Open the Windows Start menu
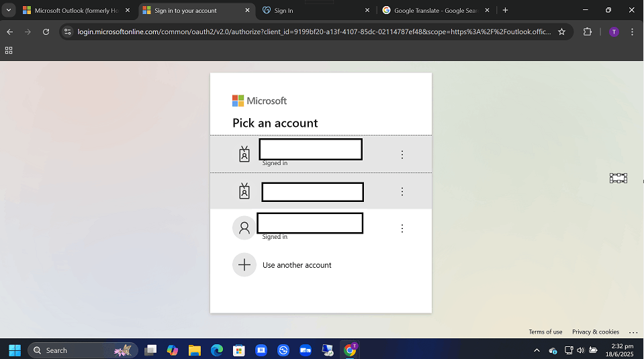644x359 pixels. 15,350
